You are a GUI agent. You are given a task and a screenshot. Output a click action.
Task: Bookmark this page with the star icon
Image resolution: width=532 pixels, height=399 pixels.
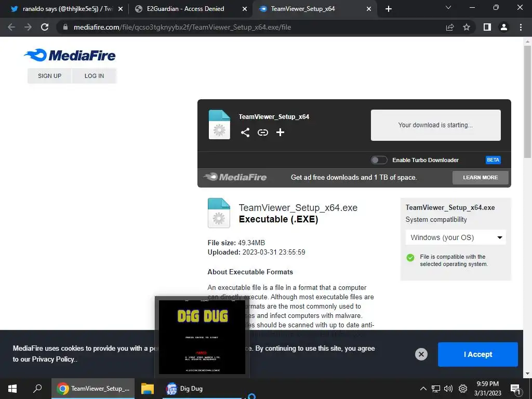pyautogui.click(x=467, y=27)
